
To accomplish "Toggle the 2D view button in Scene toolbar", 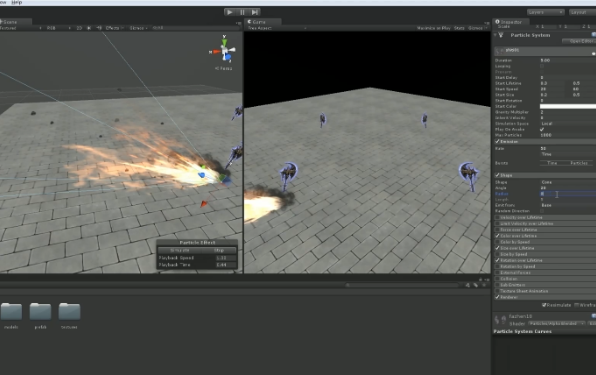I will 79,28.
